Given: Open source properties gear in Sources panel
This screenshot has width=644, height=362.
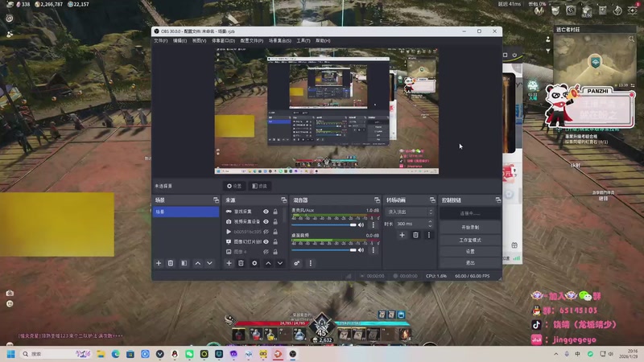Looking at the screenshot, I should click(x=254, y=263).
